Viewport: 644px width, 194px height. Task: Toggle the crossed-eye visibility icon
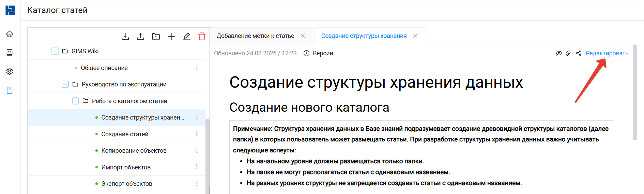[559, 53]
